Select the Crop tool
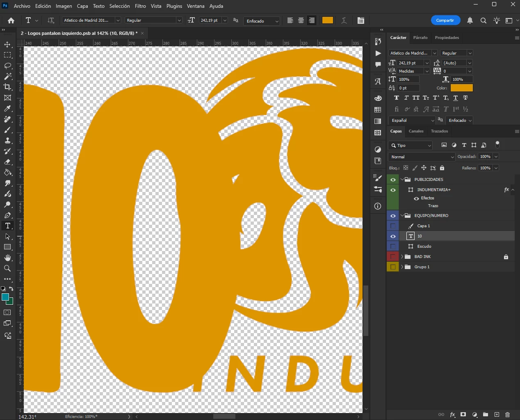The height and width of the screenshot is (420, 520). click(7, 87)
